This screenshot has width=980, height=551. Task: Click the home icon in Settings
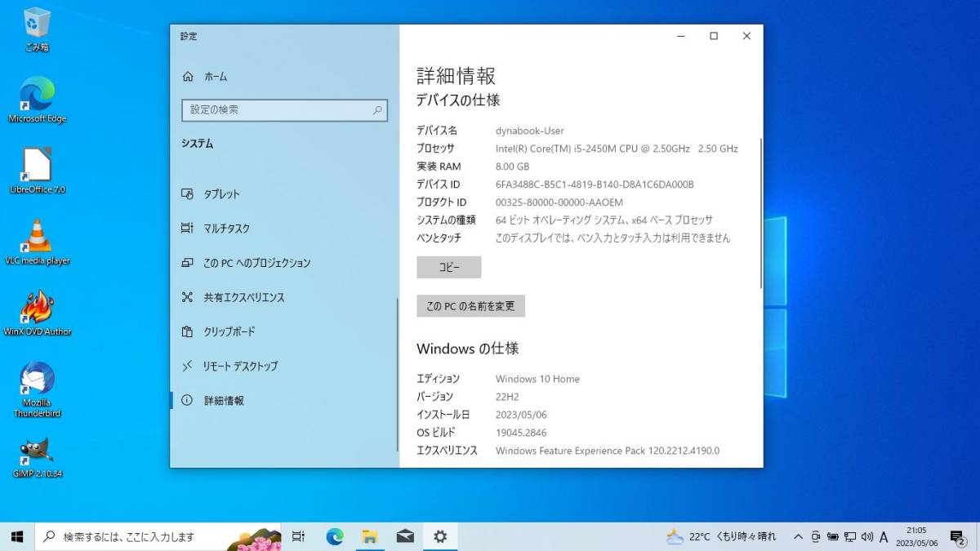click(188, 77)
